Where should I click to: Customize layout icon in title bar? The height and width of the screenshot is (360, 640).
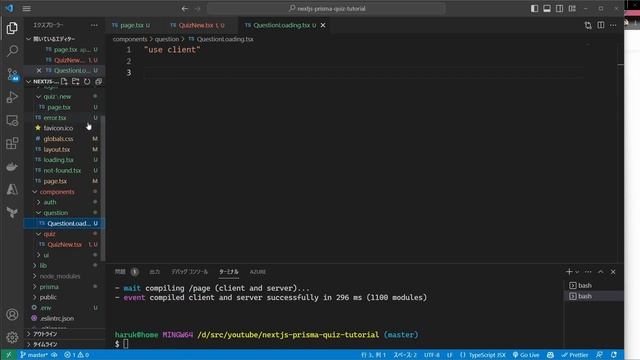(x=572, y=8)
